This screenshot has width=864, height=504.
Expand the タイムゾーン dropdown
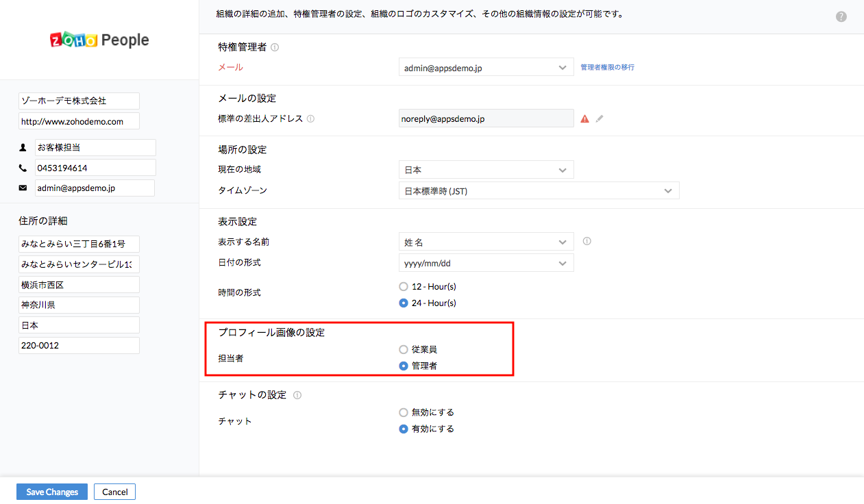click(539, 191)
